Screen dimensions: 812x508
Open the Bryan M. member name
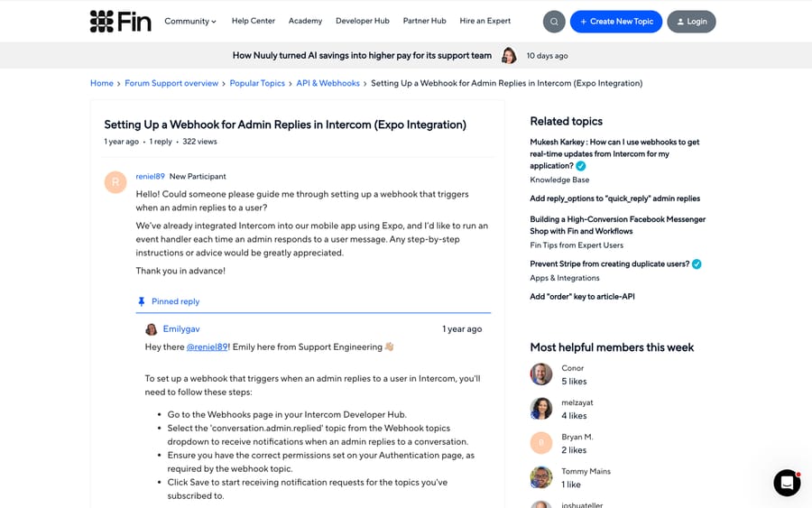click(x=577, y=437)
